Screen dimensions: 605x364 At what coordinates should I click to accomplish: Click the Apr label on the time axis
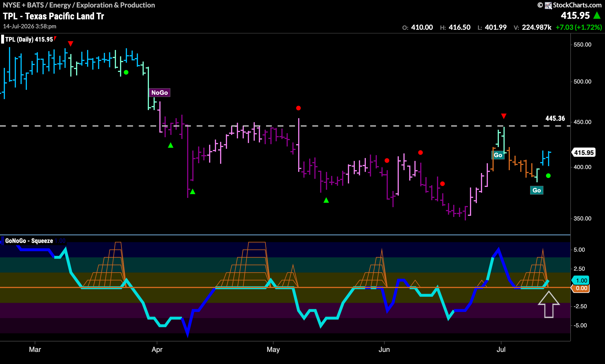(157, 350)
